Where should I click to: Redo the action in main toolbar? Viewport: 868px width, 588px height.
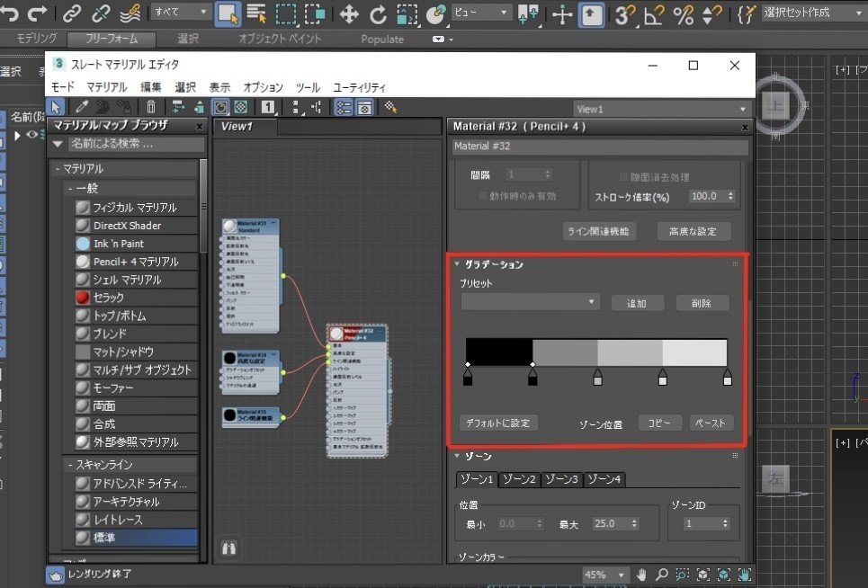tap(38, 13)
